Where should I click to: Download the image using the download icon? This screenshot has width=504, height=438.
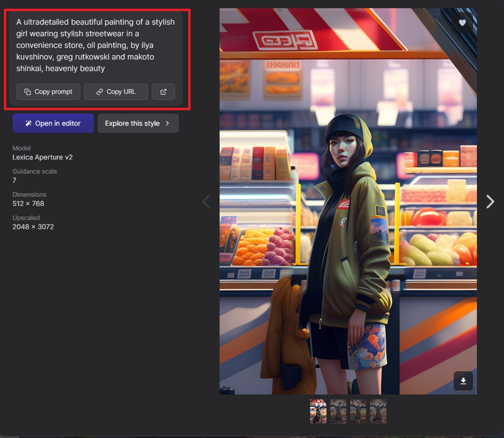463,381
